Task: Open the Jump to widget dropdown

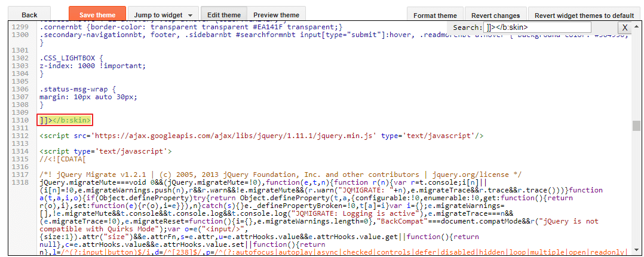Action: [163, 15]
